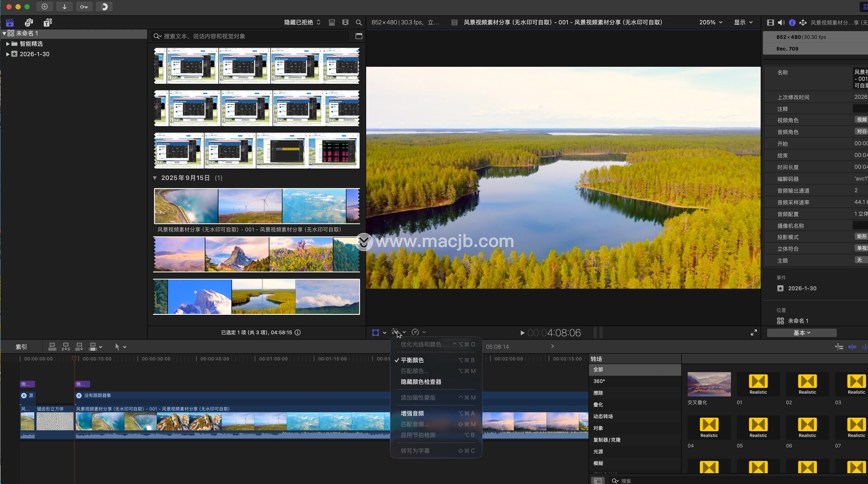Toggle the 平衡颜色 checked menu option
This screenshot has width=868, height=484.
pyautogui.click(x=412, y=360)
